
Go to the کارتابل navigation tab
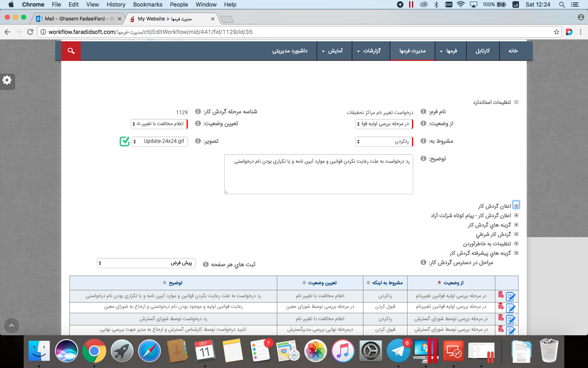(x=483, y=51)
